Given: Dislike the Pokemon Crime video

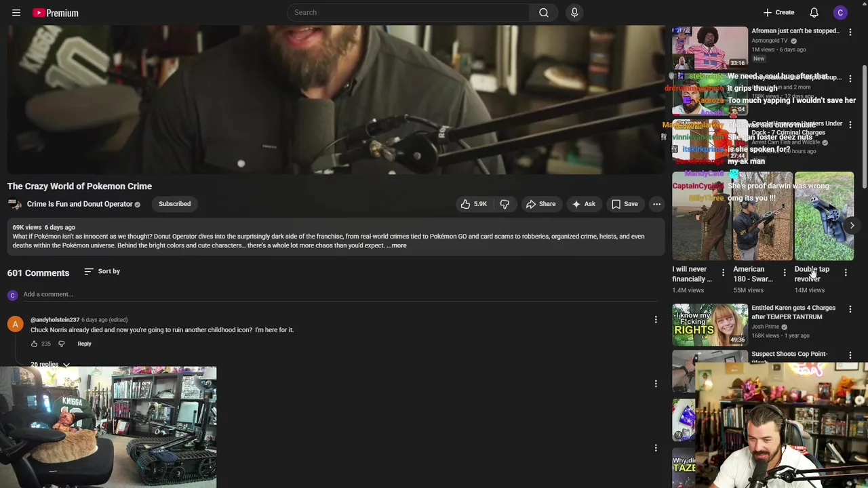Looking at the screenshot, I should tap(505, 204).
